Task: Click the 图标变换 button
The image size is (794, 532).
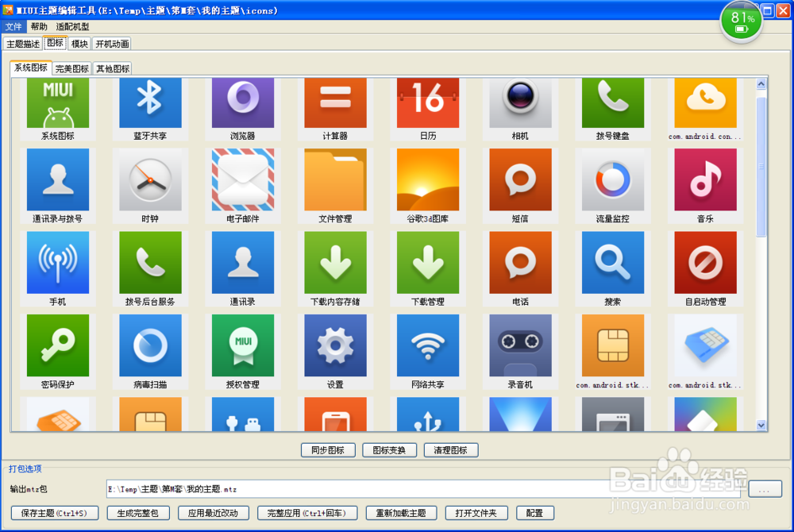Action: 389,450
